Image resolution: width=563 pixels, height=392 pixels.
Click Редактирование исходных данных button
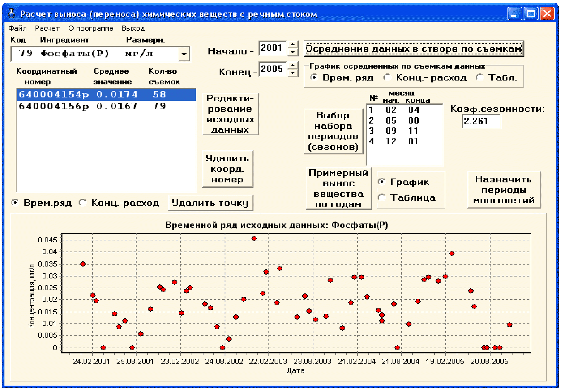pos(230,114)
